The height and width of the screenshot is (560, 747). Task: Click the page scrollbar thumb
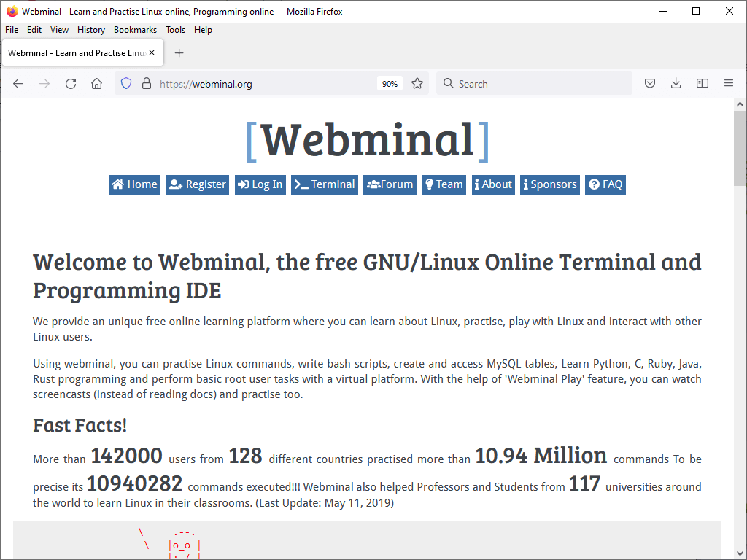[x=740, y=147]
